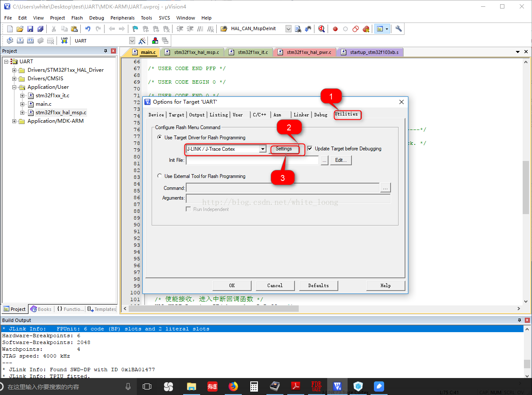Select Use External Tool for Flash Programming
The width and height of the screenshot is (532, 395).
(x=160, y=176)
